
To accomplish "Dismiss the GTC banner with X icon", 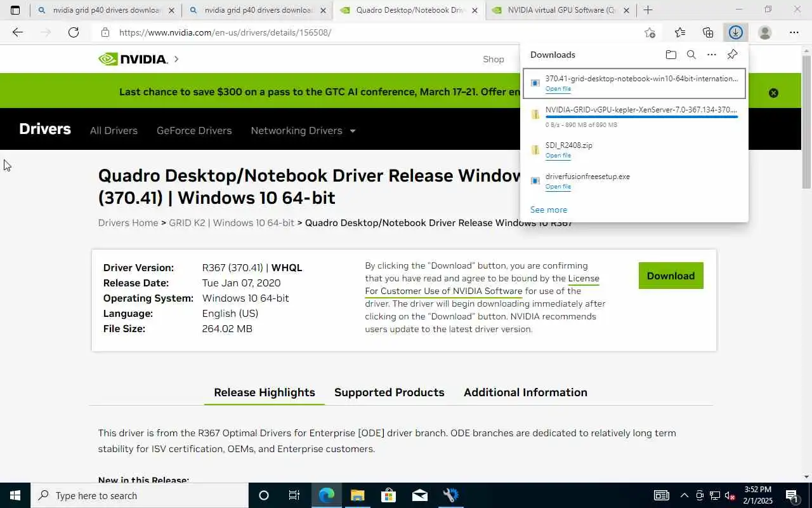I will click(773, 93).
